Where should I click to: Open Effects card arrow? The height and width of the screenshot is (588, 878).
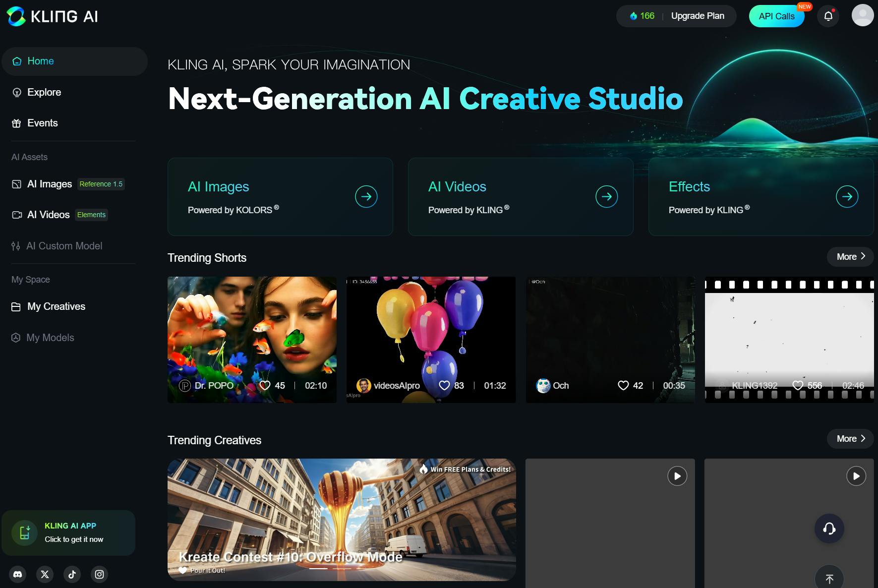tap(847, 197)
